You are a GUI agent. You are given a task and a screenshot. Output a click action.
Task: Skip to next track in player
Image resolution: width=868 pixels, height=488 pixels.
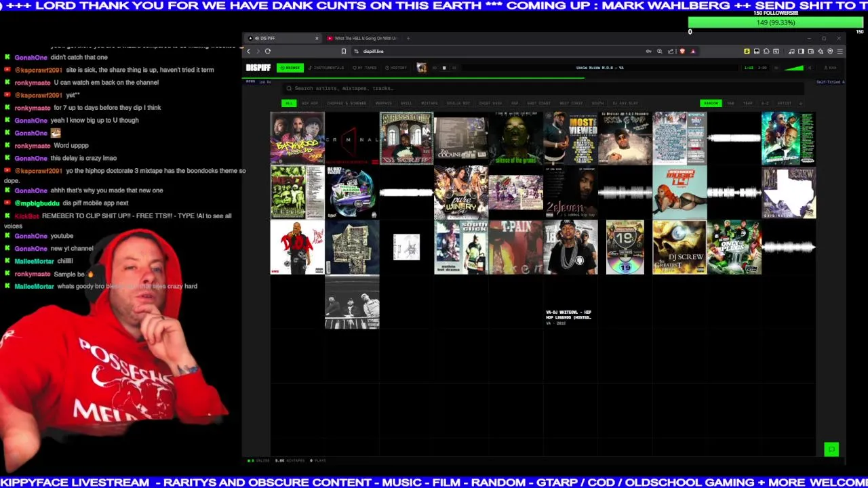[x=454, y=68]
